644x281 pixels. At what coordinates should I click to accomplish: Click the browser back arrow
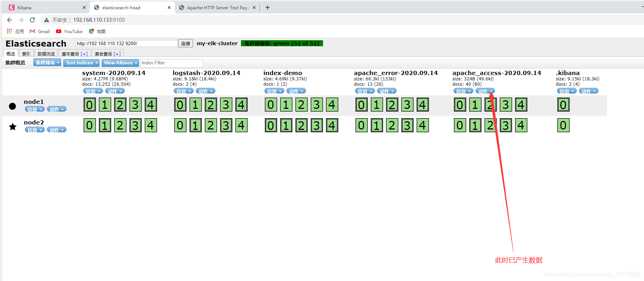(x=10, y=20)
